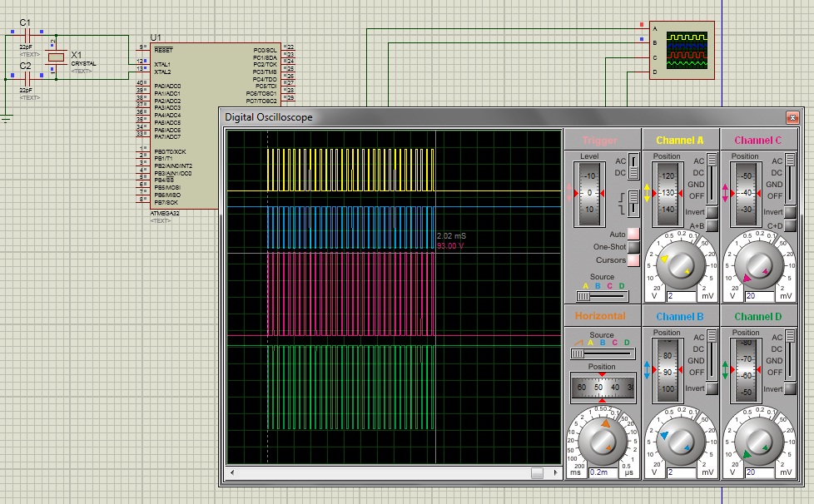Click the Channel A panel title
Screen dimensions: 814x504
click(x=679, y=140)
